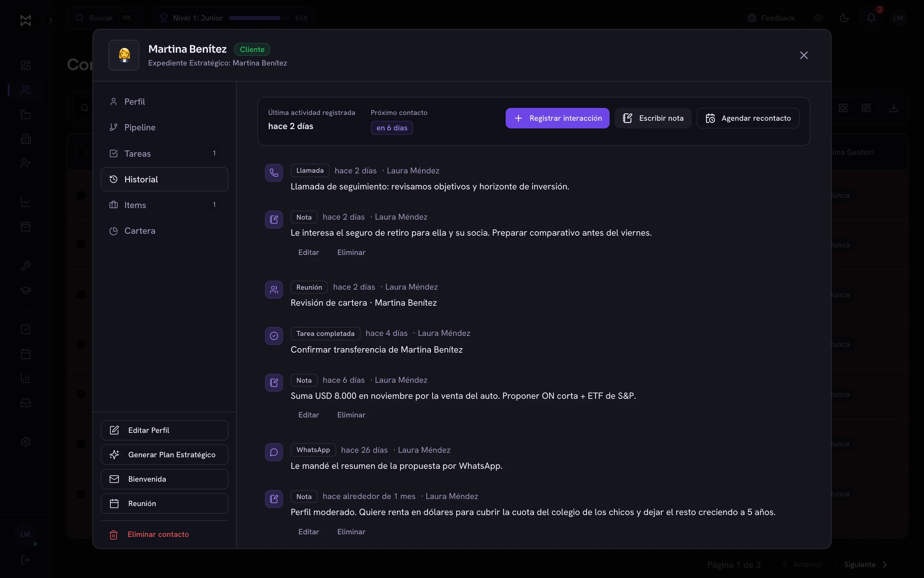Click the Reunión entry people icon
Image resolution: width=924 pixels, height=578 pixels.
pyautogui.click(x=274, y=290)
